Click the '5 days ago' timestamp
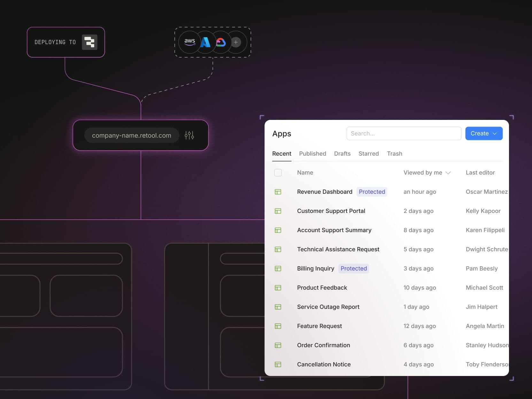The width and height of the screenshot is (532, 399). tap(419, 249)
